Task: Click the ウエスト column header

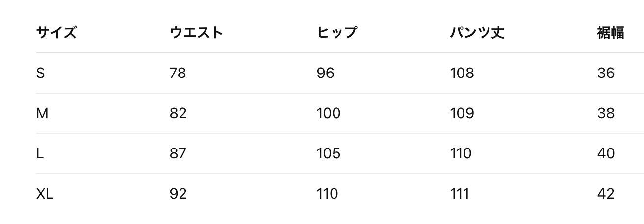Action: [x=196, y=33]
